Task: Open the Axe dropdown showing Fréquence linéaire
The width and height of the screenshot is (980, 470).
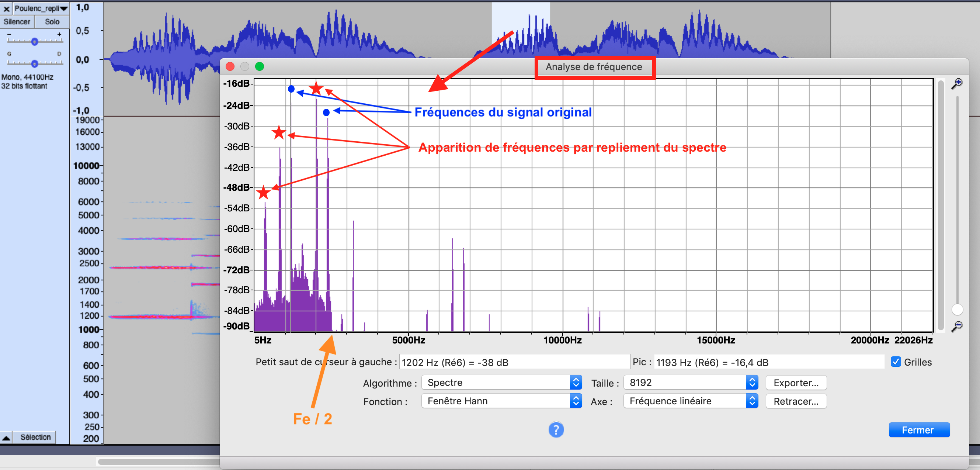Action: point(690,401)
